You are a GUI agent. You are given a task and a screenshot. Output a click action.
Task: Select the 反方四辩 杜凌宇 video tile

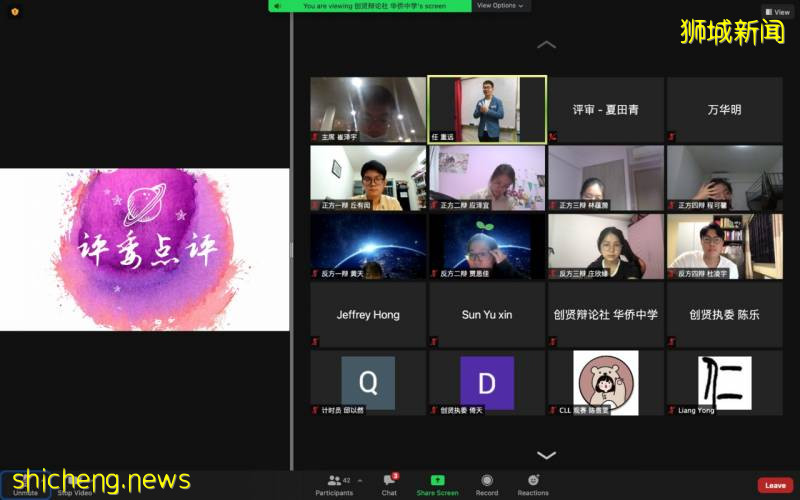(x=724, y=246)
